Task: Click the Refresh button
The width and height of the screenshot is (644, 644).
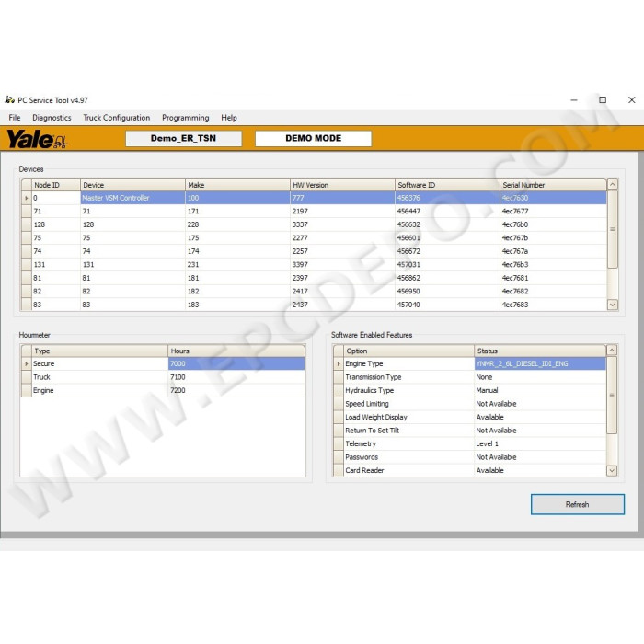Action: point(578,504)
